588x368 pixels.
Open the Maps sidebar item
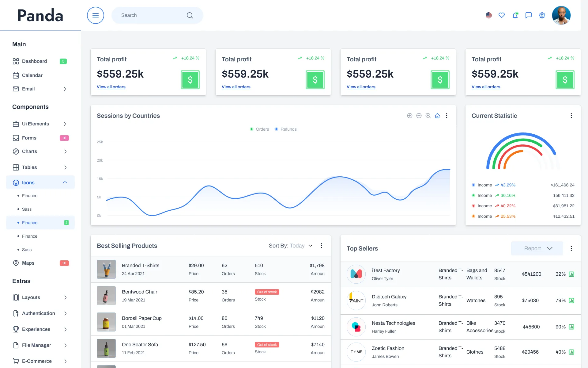coord(28,263)
